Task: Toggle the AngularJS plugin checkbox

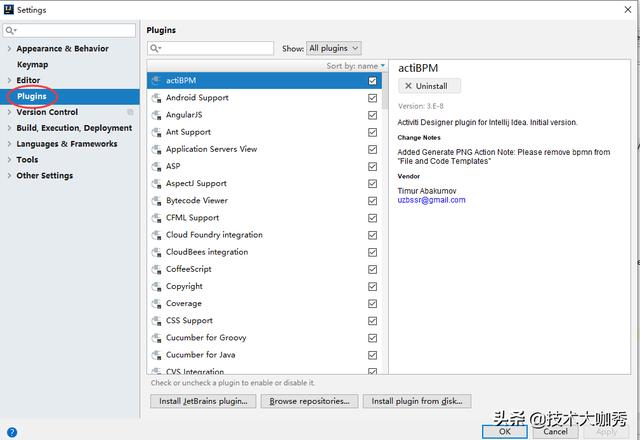Action: 372,115
